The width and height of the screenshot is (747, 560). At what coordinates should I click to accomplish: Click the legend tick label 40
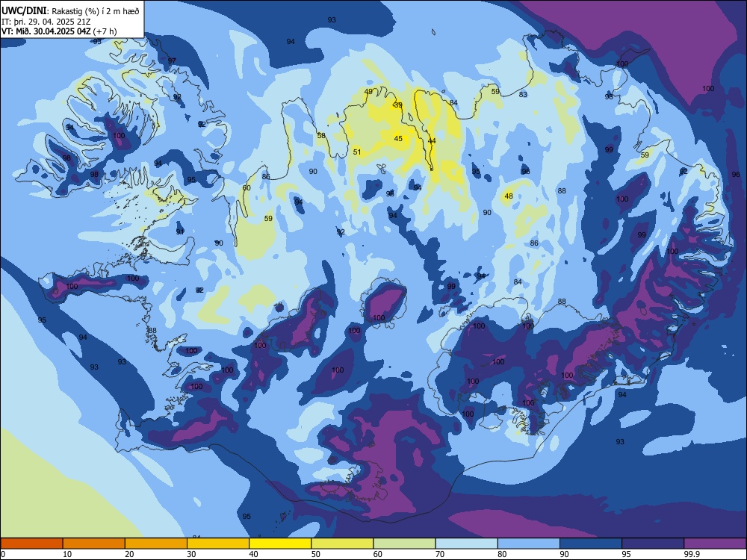[x=253, y=554]
